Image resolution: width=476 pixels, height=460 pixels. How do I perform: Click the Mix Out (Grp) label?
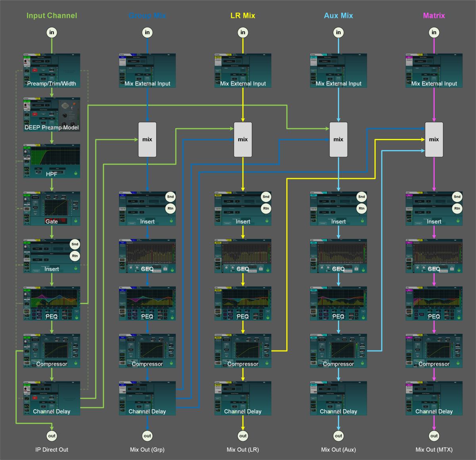point(147,450)
